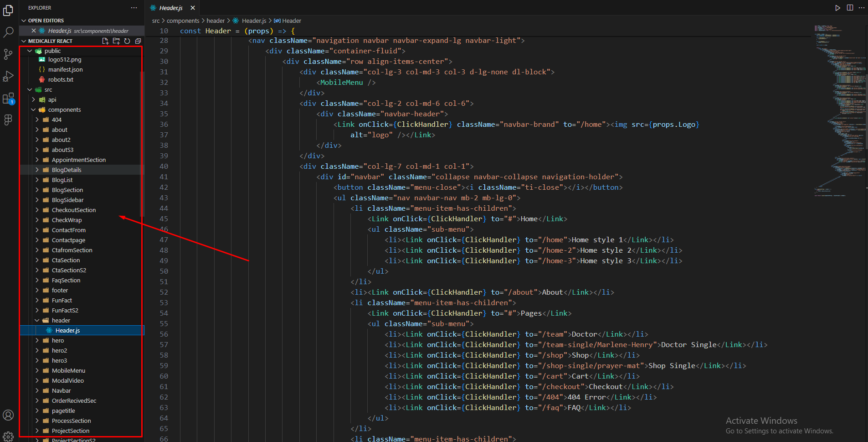This screenshot has height=442, width=868.
Task: Open the Run and Debug view
Action: tap(8, 76)
